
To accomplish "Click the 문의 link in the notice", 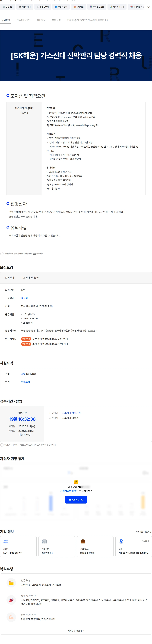I will point(35,253).
